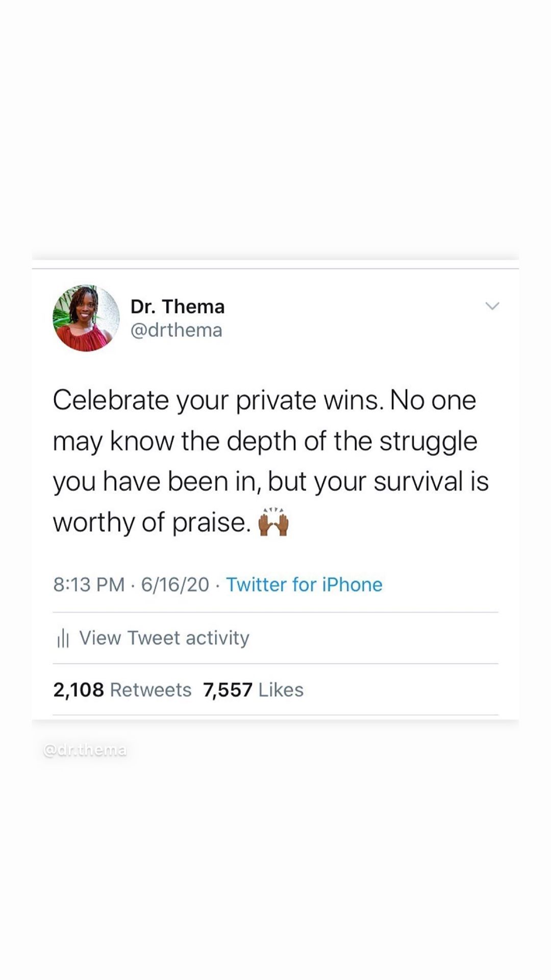Tap the @drthema handle
Screen dimensions: 551x980
click(x=176, y=330)
